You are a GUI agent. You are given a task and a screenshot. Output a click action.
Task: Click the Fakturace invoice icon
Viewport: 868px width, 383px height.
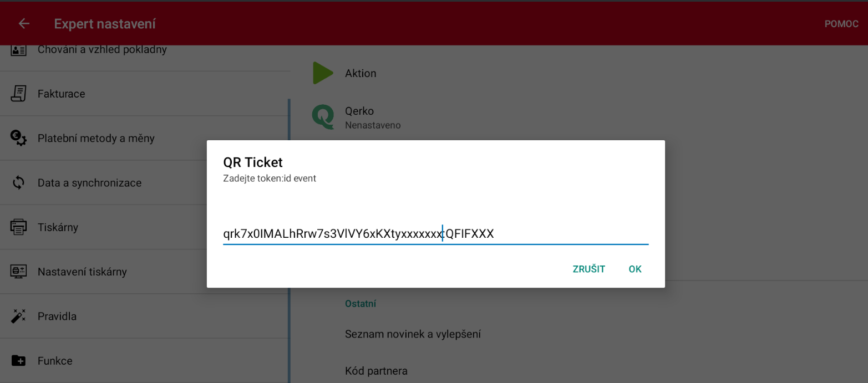[18, 94]
